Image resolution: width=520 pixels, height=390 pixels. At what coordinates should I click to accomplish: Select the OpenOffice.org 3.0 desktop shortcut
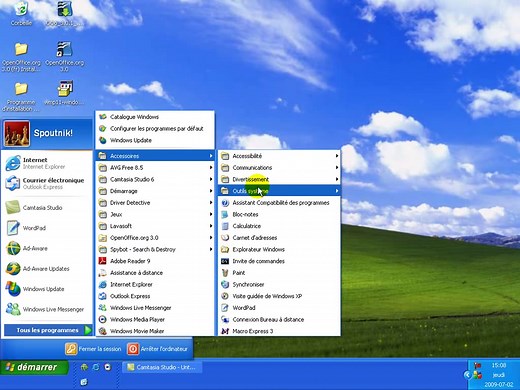[x=64, y=56]
